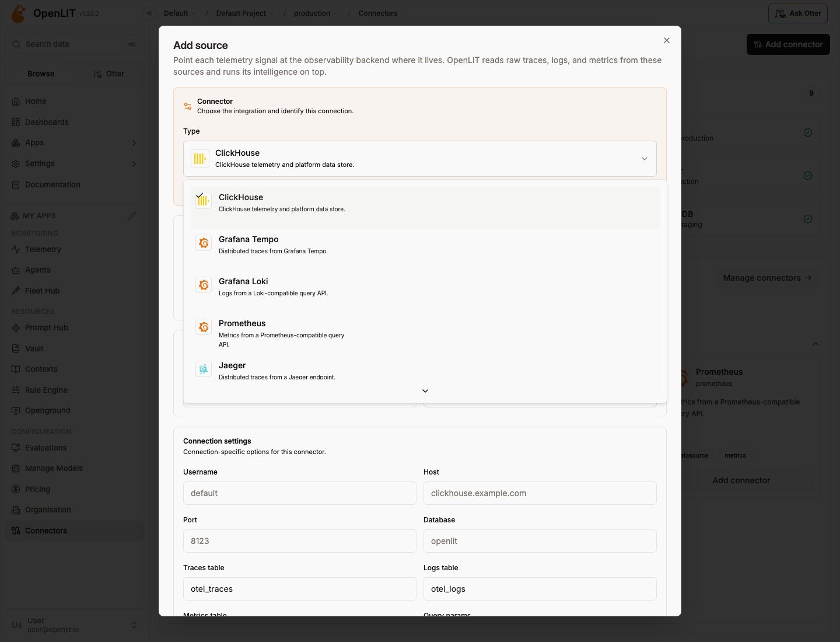840x642 pixels.
Task: Open Dashboards from sidebar
Action: 75,122
